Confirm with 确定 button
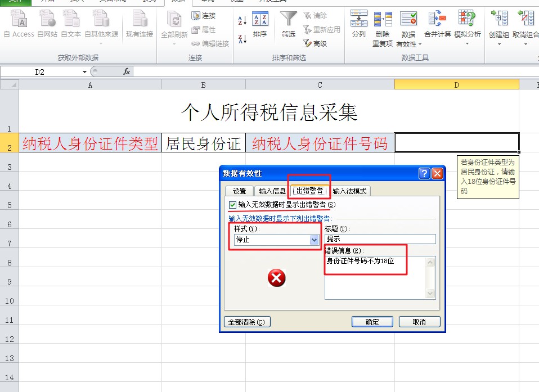Screen dimensions: 539x392 click(x=372, y=322)
